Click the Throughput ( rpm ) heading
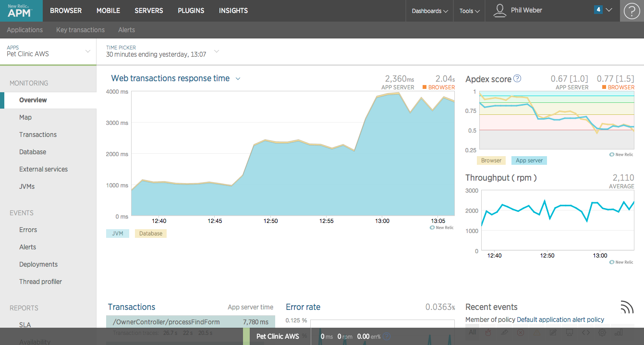This screenshot has height=345, width=644. [501, 178]
